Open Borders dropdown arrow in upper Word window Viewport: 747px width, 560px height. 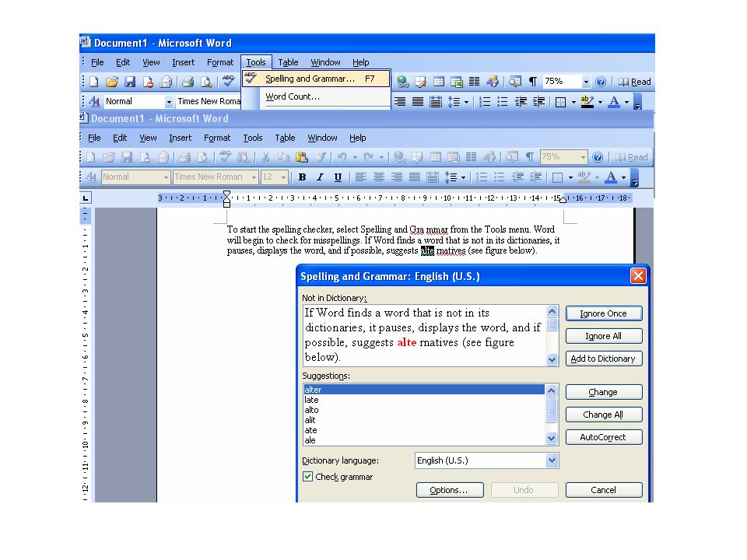pos(573,101)
